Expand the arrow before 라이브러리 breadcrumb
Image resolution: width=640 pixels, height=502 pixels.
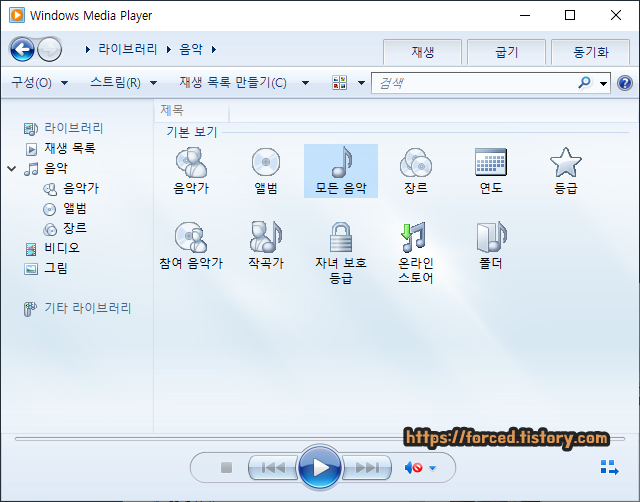pyautogui.click(x=87, y=49)
